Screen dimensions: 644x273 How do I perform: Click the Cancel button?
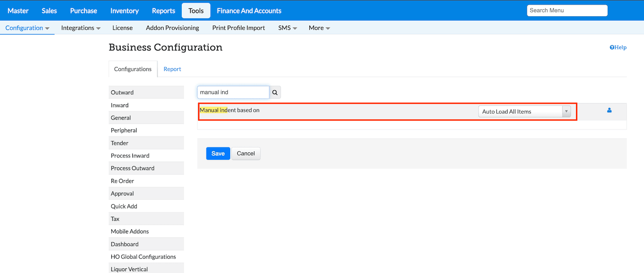pyautogui.click(x=246, y=154)
